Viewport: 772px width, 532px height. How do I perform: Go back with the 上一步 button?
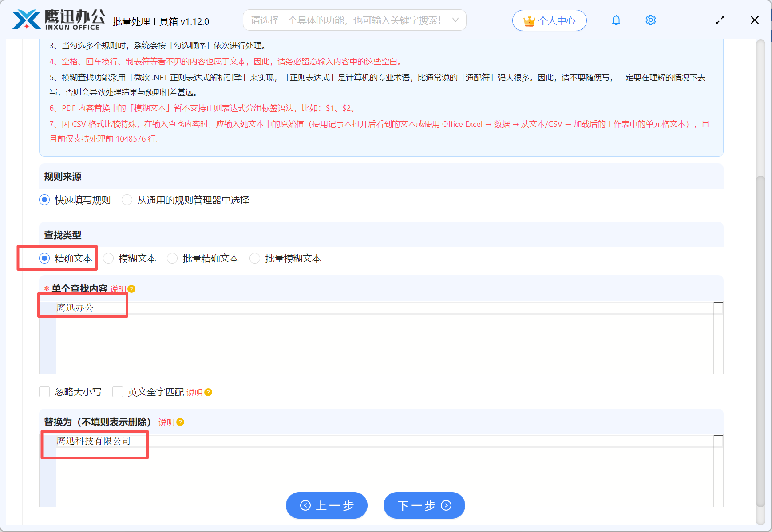click(x=326, y=505)
